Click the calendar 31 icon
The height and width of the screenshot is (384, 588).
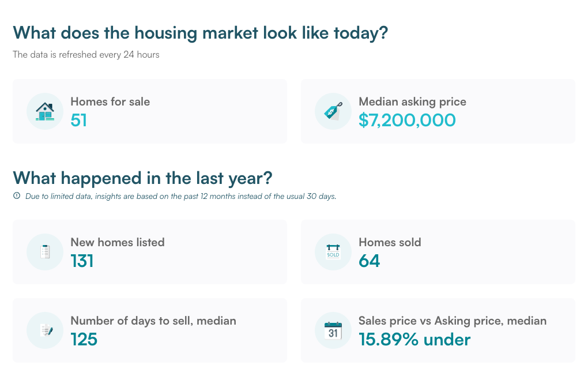point(333,330)
